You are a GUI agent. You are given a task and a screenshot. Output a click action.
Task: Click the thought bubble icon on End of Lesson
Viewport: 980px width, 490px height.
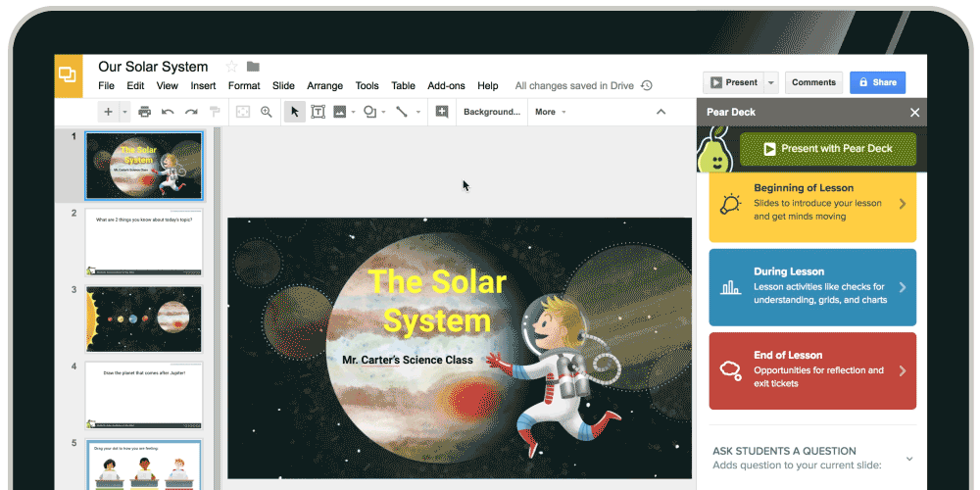coord(730,370)
